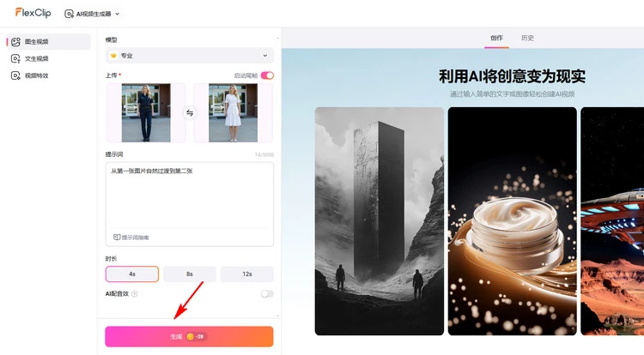Click the FlexClip logo

click(x=33, y=13)
